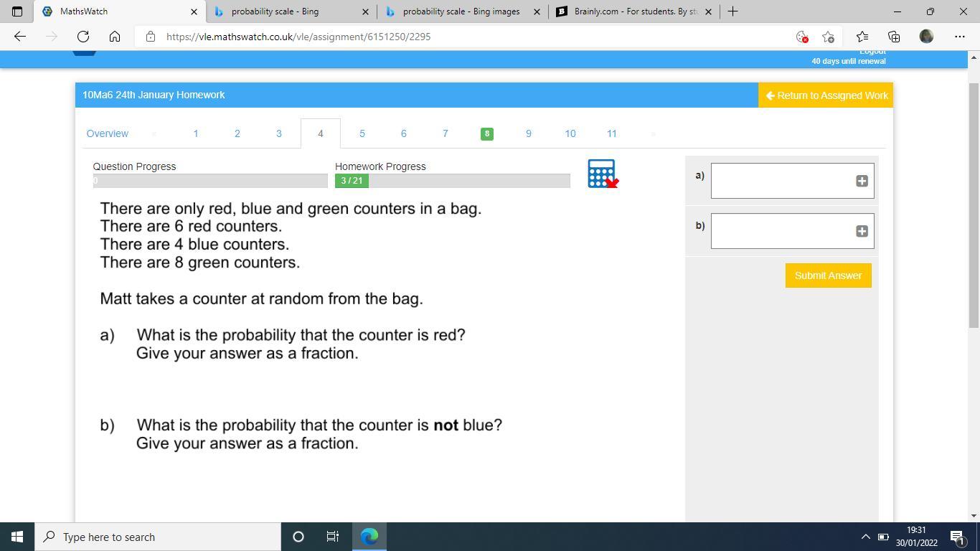This screenshot has width=980, height=551.
Task: Click the Submit Answer button
Action: [829, 275]
